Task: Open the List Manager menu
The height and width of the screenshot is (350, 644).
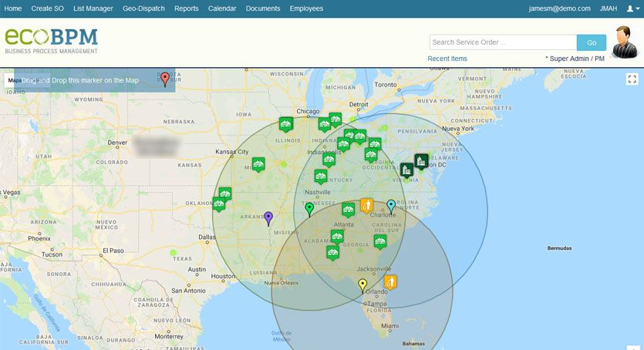Action: tap(93, 8)
